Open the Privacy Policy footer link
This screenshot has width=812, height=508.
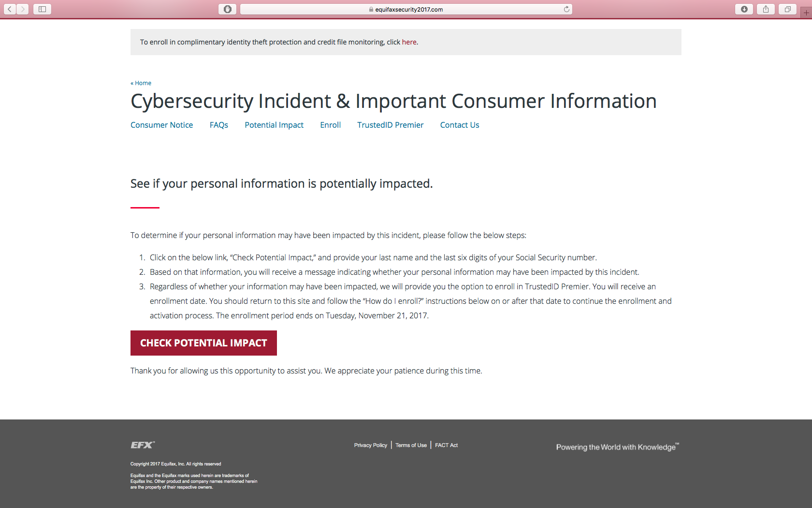click(371, 445)
